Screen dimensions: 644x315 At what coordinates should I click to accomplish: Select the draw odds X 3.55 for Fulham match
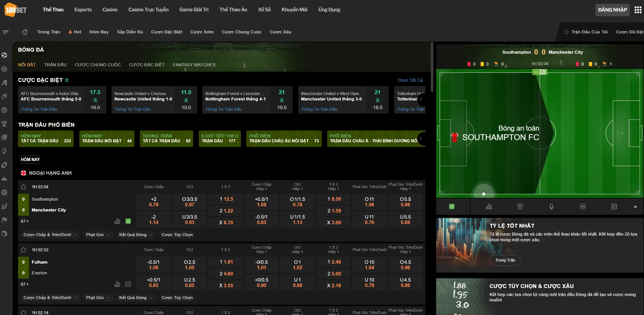(x=226, y=285)
